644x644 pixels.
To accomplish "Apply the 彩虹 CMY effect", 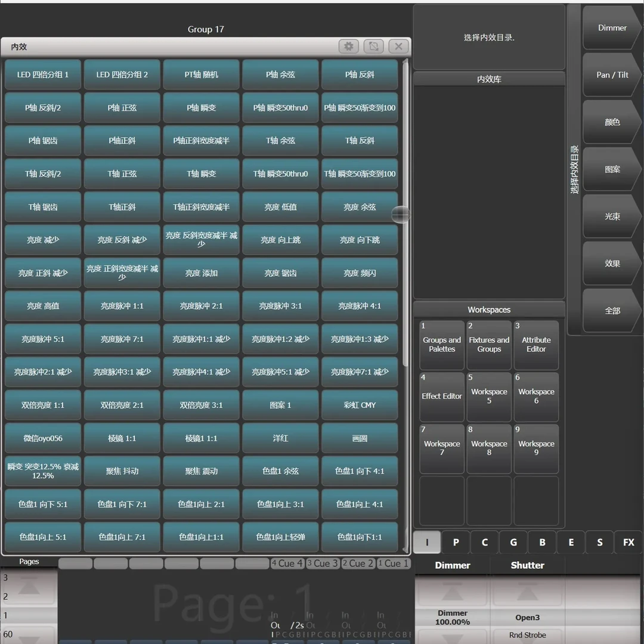I will pyautogui.click(x=360, y=405).
